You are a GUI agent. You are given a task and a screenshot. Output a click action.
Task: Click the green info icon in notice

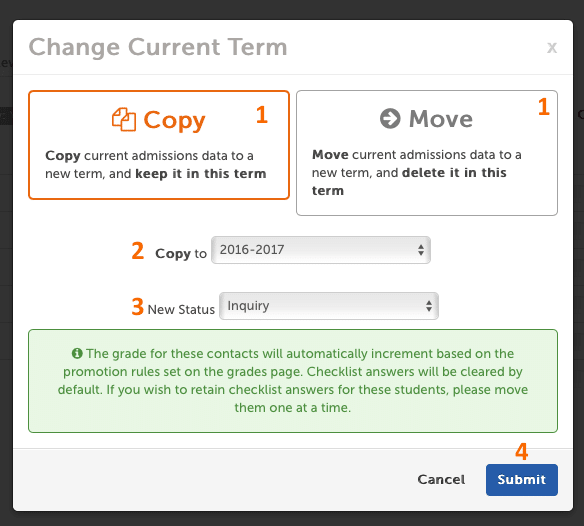click(x=77, y=353)
